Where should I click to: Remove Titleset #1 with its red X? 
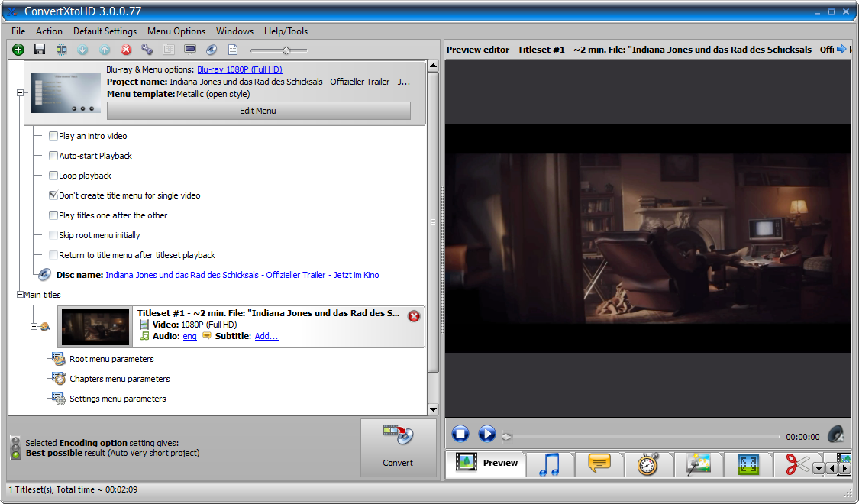(414, 316)
